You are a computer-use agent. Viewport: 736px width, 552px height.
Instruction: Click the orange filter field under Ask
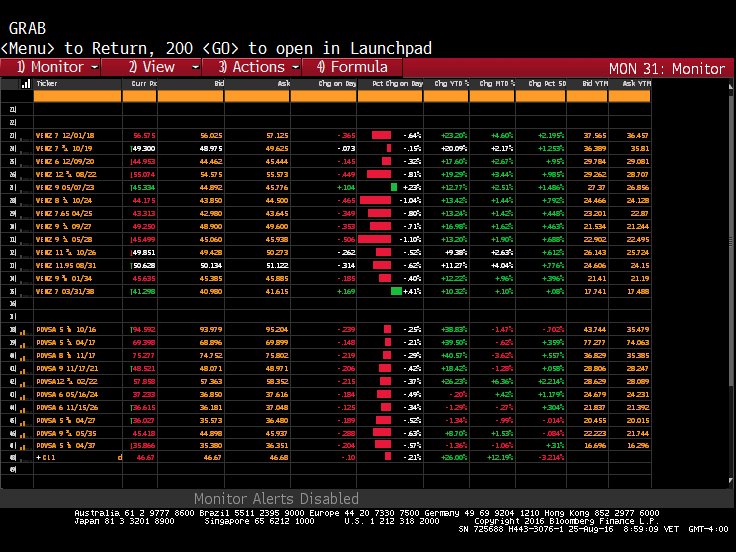pyautogui.click(x=257, y=96)
